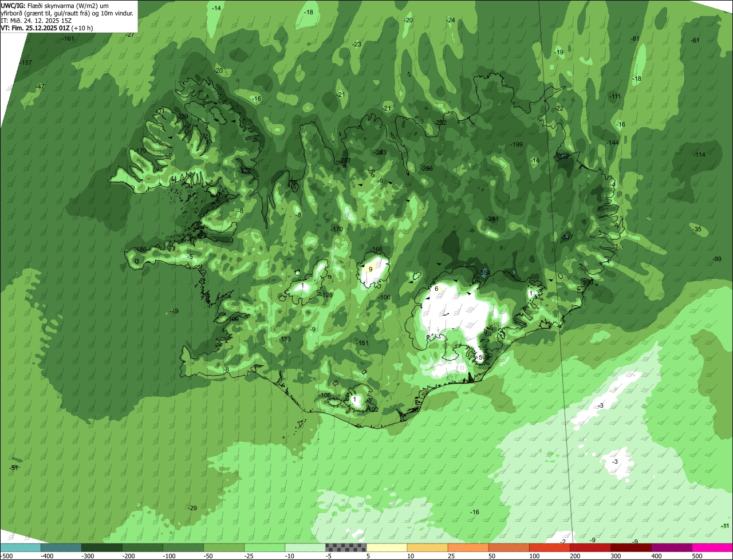This screenshot has width=733, height=560.
Task: Click the '-49' value on the map
Action: tap(174, 311)
